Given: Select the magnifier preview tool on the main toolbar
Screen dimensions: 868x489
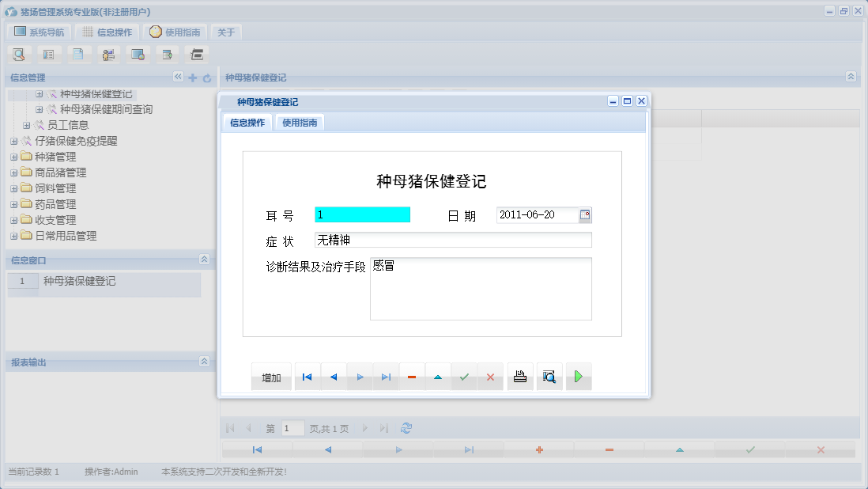Looking at the screenshot, I should tap(19, 54).
